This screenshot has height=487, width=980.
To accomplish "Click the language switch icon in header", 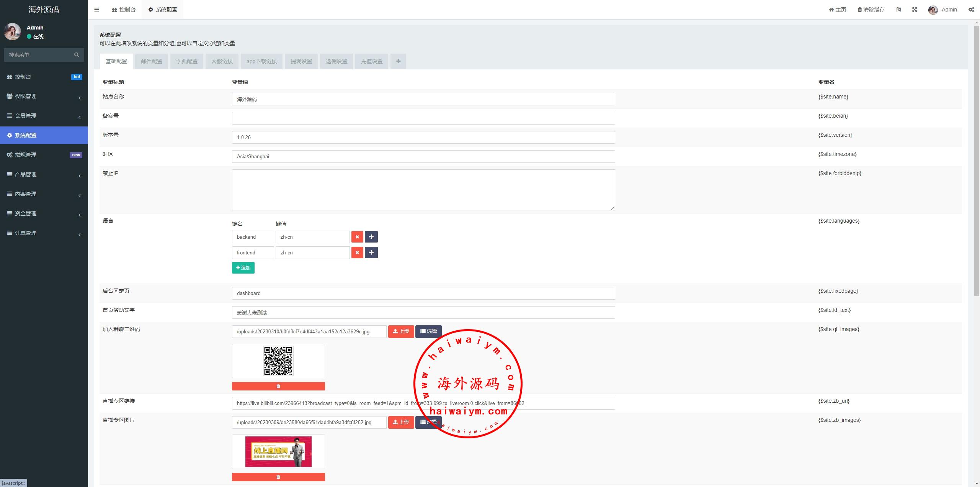I will [x=898, y=10].
